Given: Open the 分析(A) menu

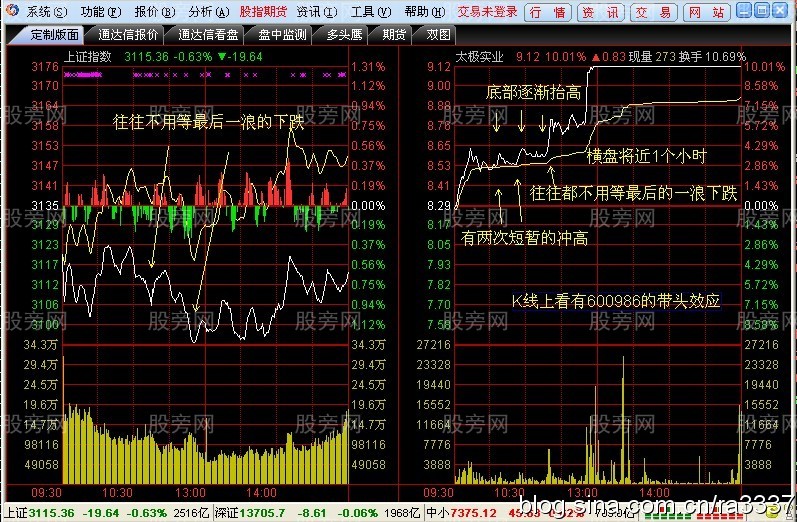Looking at the screenshot, I should pos(208,11).
